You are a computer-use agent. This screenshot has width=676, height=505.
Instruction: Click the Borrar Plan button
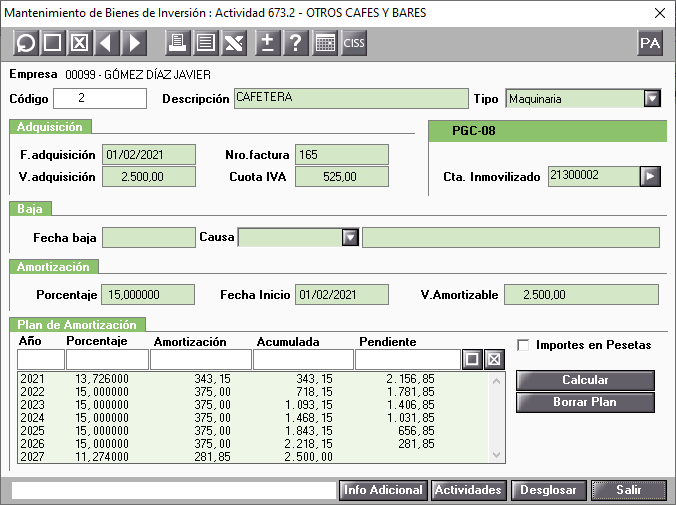pyautogui.click(x=585, y=402)
